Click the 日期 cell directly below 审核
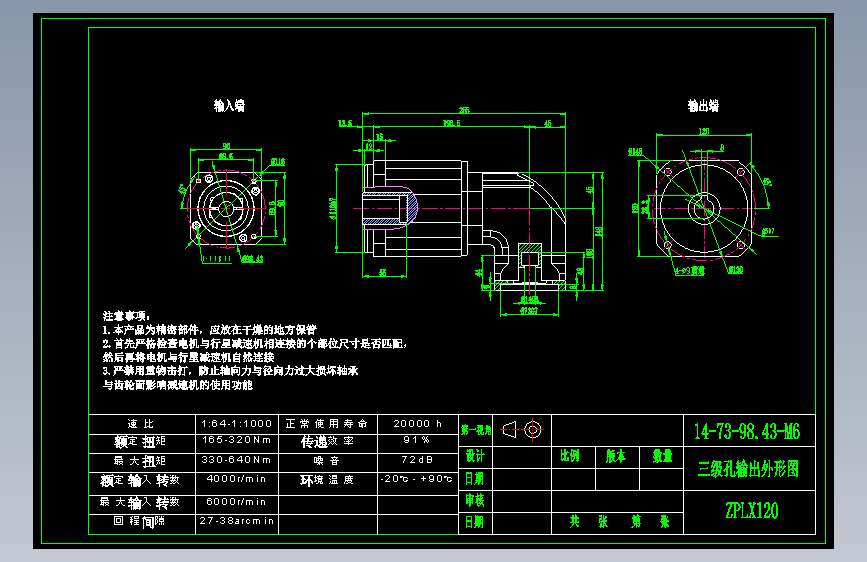Screen dimensions: 867x562 tap(476, 523)
